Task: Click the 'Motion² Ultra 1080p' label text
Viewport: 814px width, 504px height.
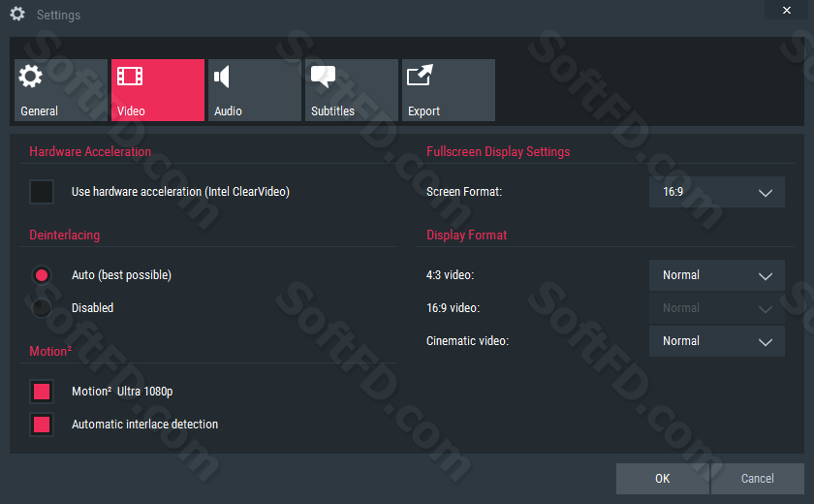Action: 122,392
